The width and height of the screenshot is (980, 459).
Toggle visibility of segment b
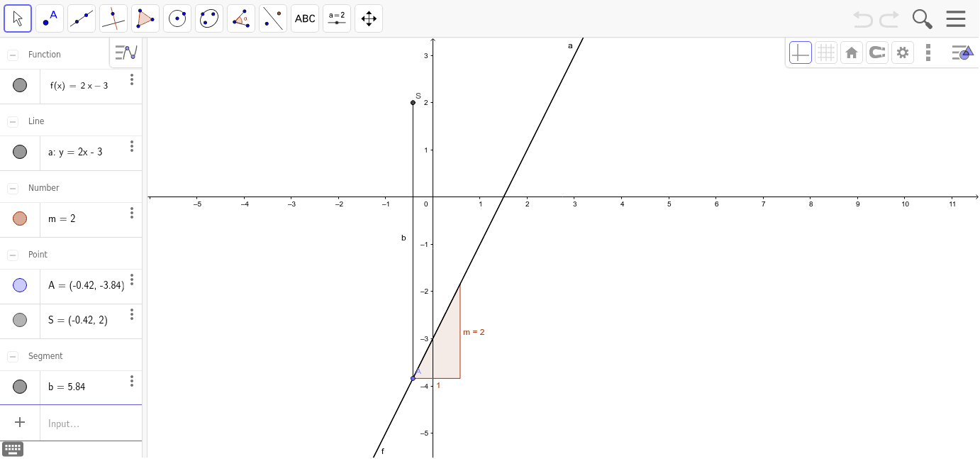point(20,387)
